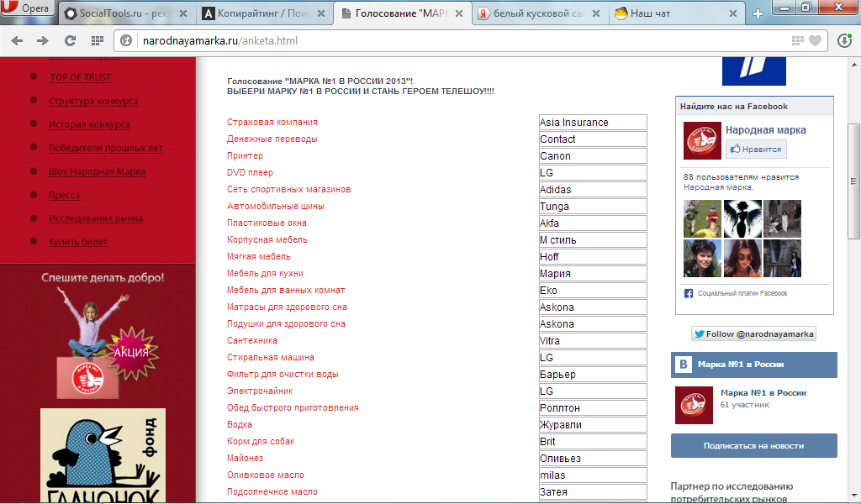Click the Автомобильные шины field with Tunga
This screenshot has width=861, height=504.
593,206
